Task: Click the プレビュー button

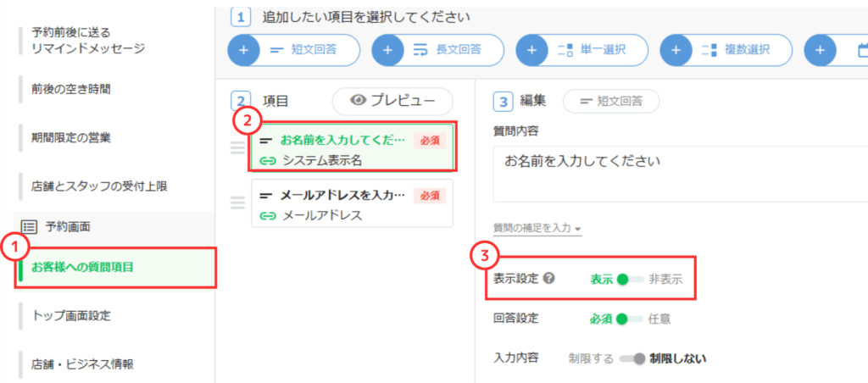Action: (x=392, y=101)
